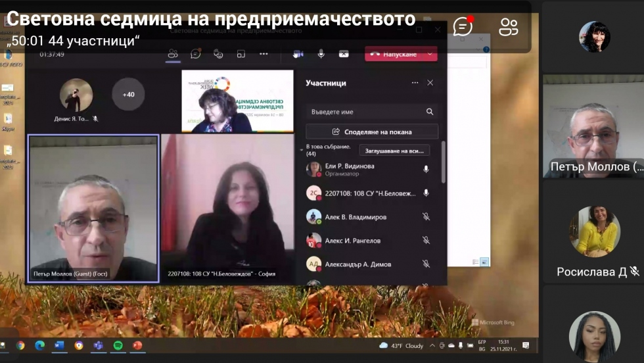The image size is (644, 363).
Task: Toggle the camera in the meeting toolbar
Action: (x=298, y=54)
